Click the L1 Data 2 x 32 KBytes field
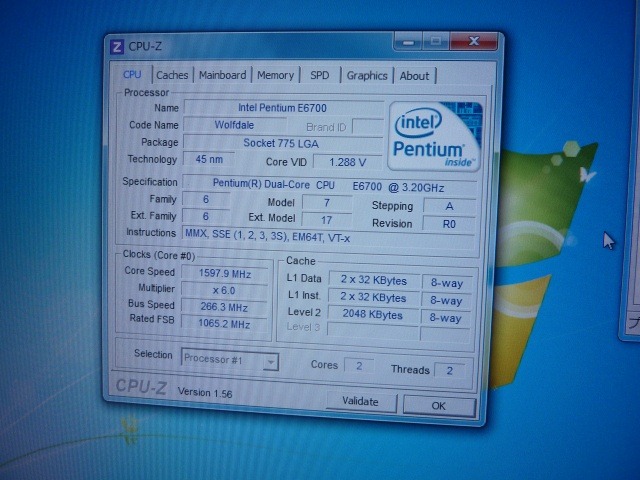 pos(374,280)
